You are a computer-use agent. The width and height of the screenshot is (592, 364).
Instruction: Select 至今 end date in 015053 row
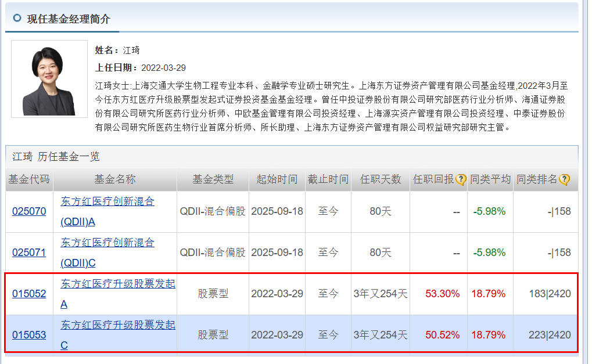coord(328,335)
